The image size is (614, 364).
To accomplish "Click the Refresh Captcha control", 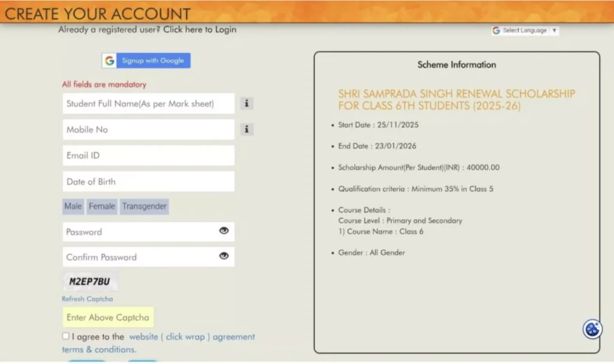I will click(87, 299).
